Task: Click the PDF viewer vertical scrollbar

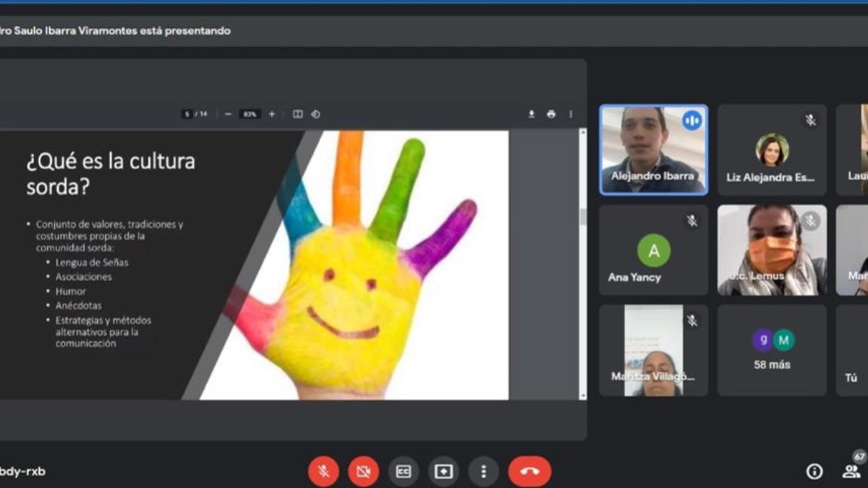Action: [x=583, y=217]
